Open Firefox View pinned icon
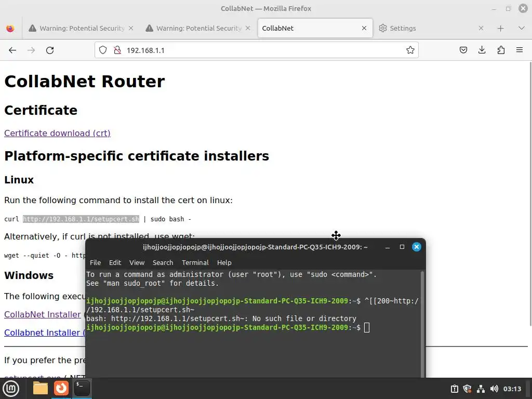This screenshot has width=532, height=399. click(x=10, y=28)
